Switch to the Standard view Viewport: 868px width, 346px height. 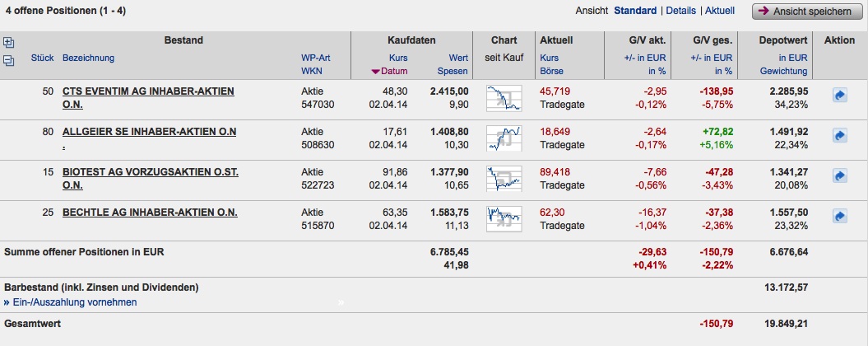pyautogui.click(x=635, y=11)
